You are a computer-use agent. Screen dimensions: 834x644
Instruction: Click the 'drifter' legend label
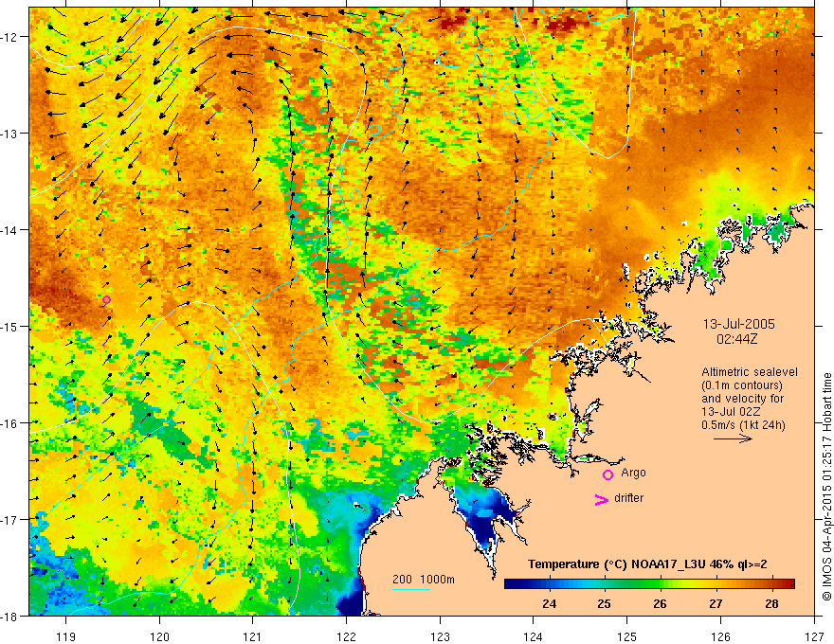click(x=628, y=498)
